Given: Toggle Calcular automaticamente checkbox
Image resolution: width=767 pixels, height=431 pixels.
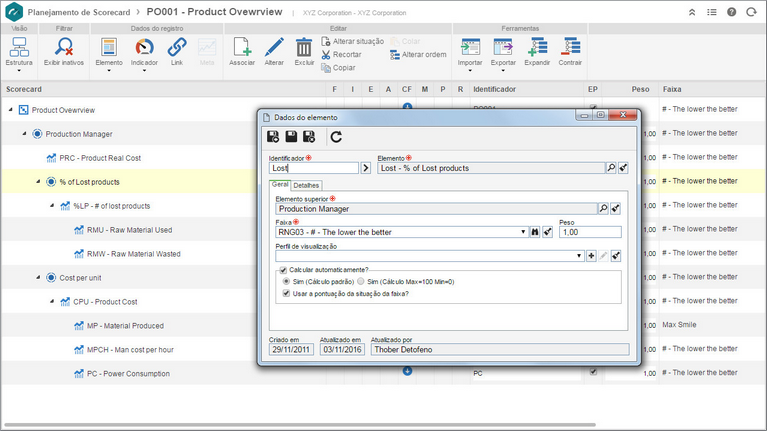Looking at the screenshot, I should pyautogui.click(x=283, y=270).
